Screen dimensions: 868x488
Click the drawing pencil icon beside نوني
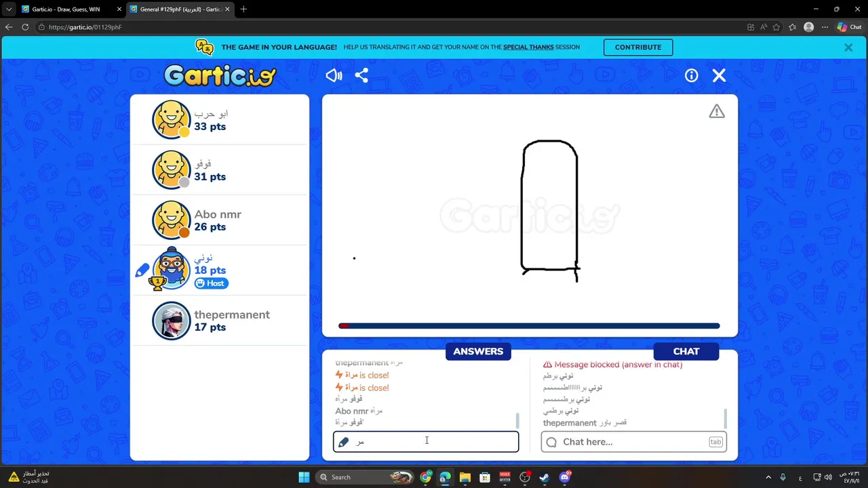click(142, 270)
